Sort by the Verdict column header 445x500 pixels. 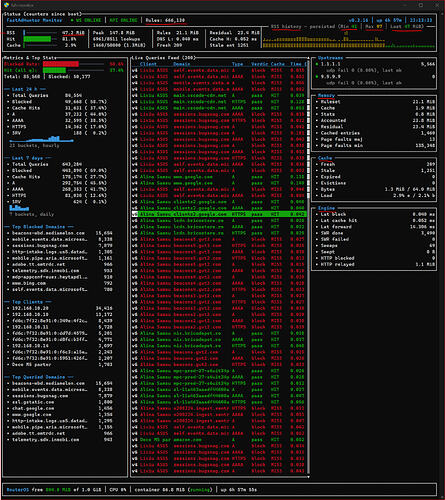coord(260,64)
